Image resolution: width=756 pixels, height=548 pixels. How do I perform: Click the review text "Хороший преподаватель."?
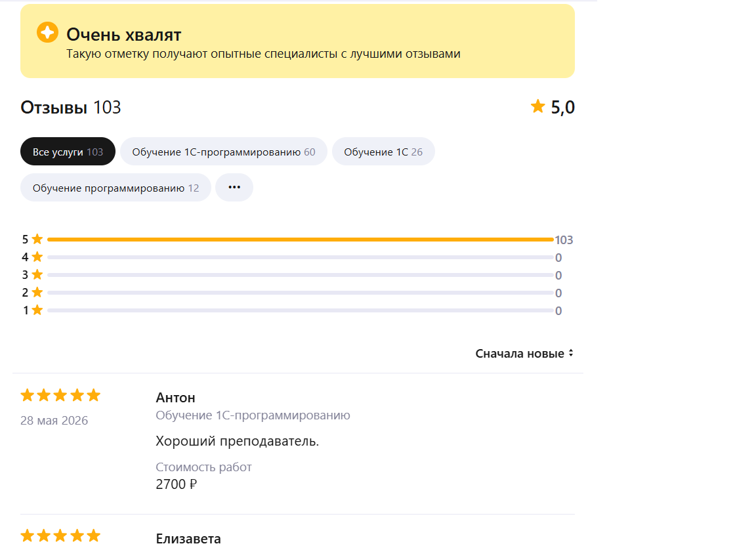[237, 442]
